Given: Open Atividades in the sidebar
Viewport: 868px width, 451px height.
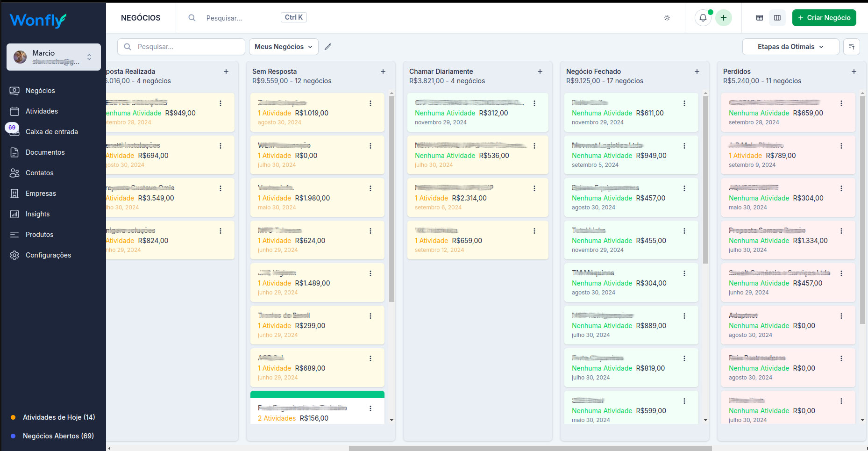Looking at the screenshot, I should click(42, 111).
